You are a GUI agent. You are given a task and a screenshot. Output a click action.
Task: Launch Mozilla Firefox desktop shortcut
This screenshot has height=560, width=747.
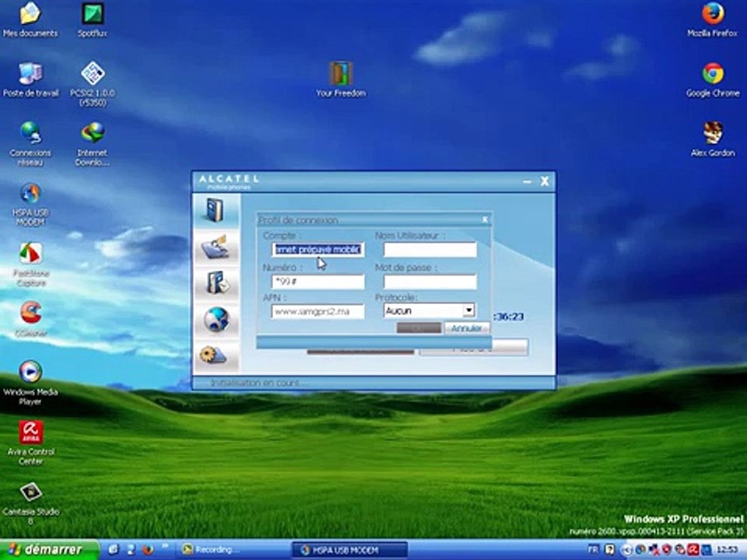[712, 20]
